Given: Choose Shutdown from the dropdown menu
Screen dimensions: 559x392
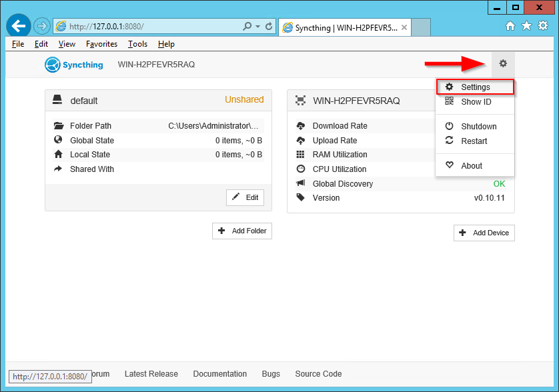Looking at the screenshot, I should coord(475,127).
